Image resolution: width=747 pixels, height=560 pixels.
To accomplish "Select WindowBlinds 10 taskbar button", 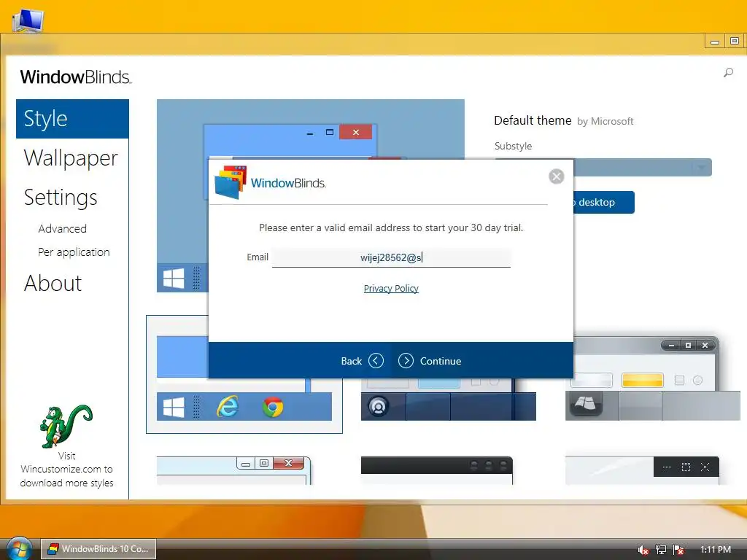I will click(98, 549).
